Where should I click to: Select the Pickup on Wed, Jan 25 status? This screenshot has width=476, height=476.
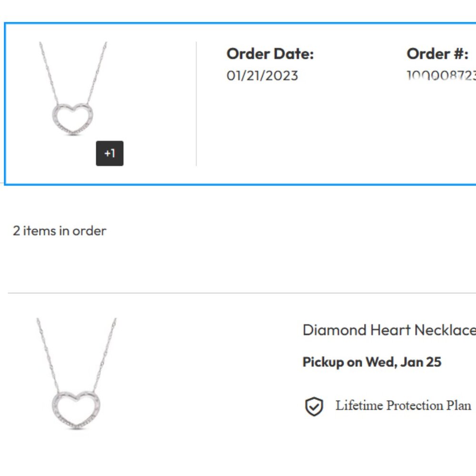pyautogui.click(x=372, y=362)
